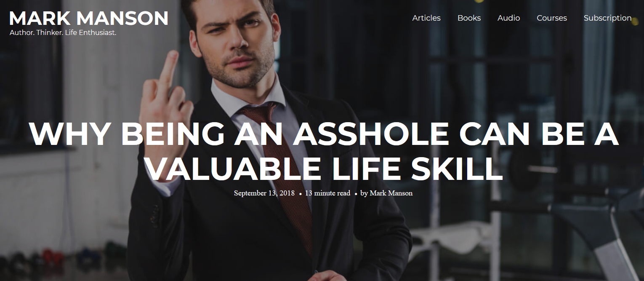Viewport: 644px width, 281px height.
Task: Navigate to the Courses page
Action: (x=551, y=18)
